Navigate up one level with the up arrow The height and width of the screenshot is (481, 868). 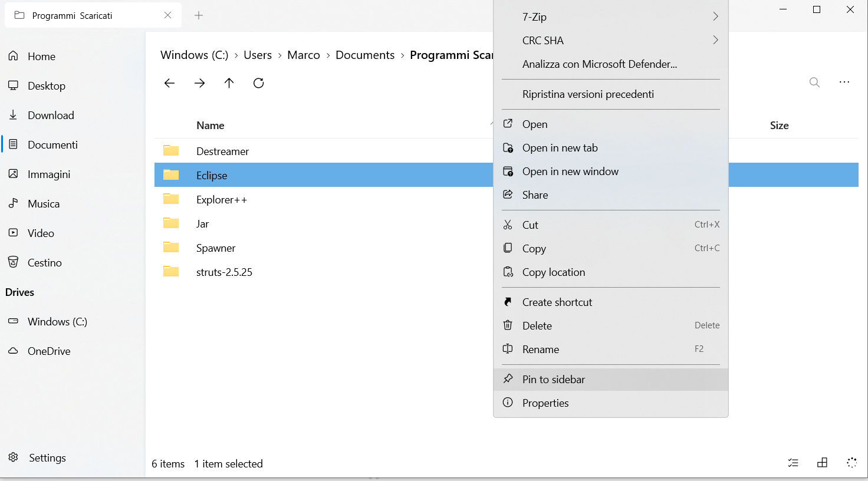click(229, 83)
